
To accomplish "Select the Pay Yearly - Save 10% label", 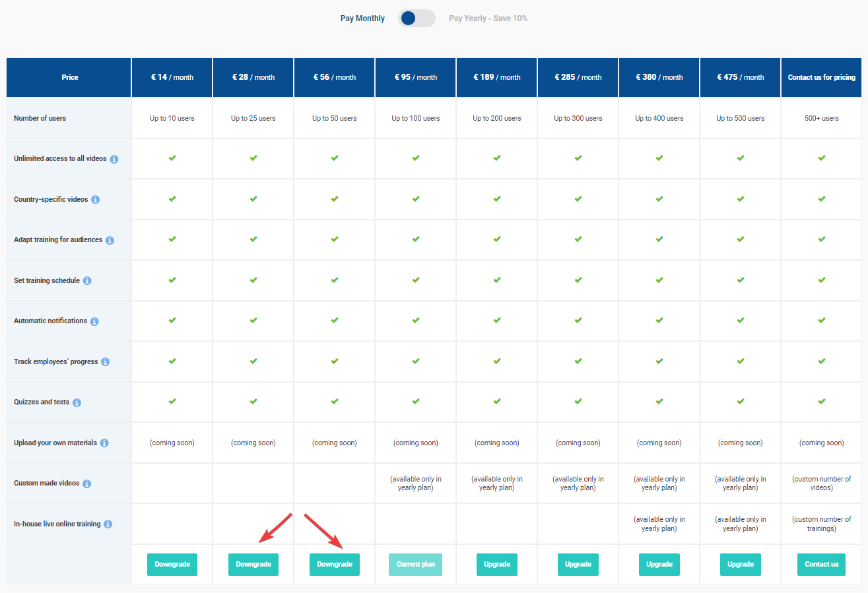I will click(488, 18).
